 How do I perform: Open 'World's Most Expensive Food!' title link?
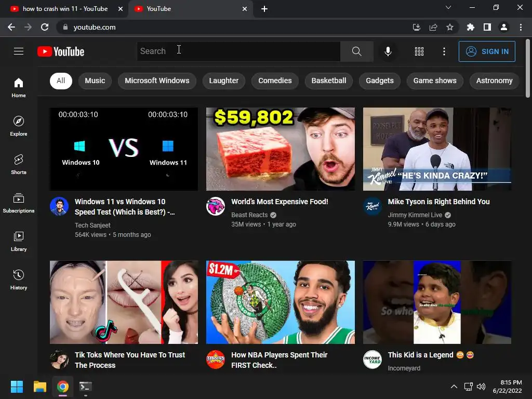tap(280, 202)
